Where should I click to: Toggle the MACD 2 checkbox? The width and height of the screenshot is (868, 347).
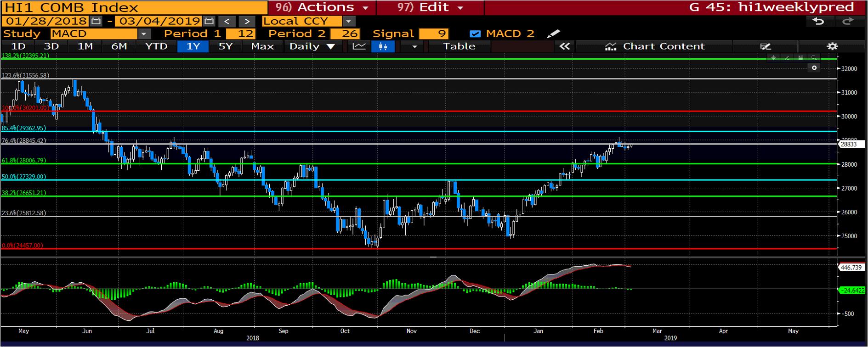[476, 34]
